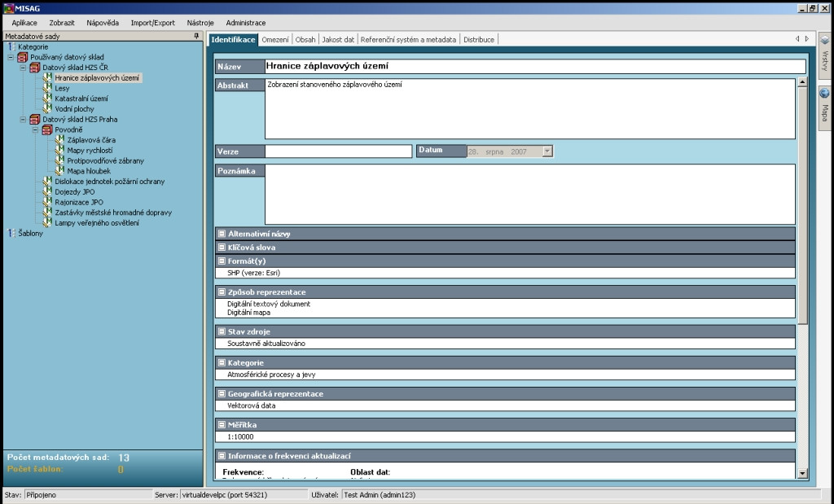
Task: Switch to the Jakost dat tab
Action: tap(338, 39)
